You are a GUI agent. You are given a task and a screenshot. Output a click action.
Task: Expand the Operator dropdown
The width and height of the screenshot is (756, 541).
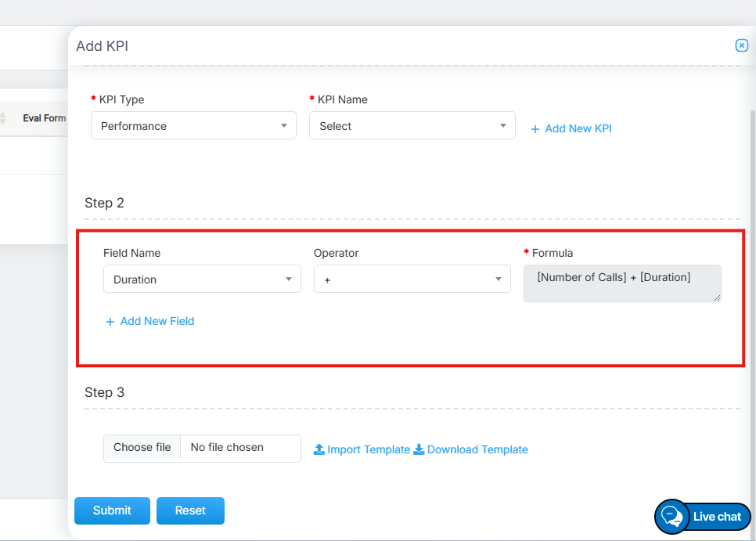pyautogui.click(x=412, y=280)
